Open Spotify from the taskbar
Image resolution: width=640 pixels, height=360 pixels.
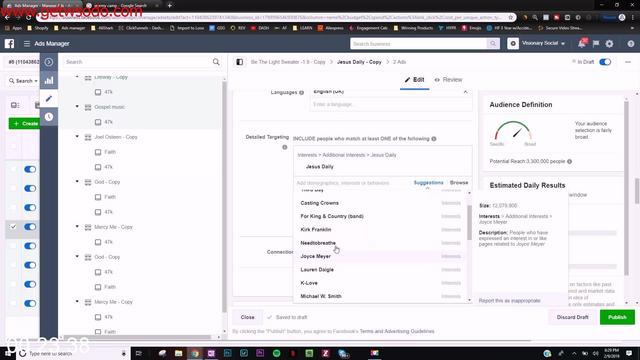coord(276,353)
